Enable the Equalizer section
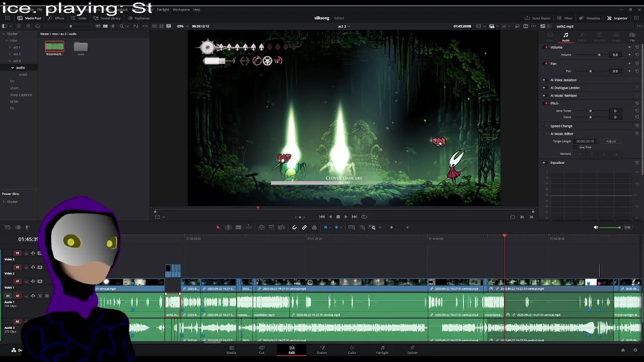The width and height of the screenshot is (644, 362). (544, 163)
